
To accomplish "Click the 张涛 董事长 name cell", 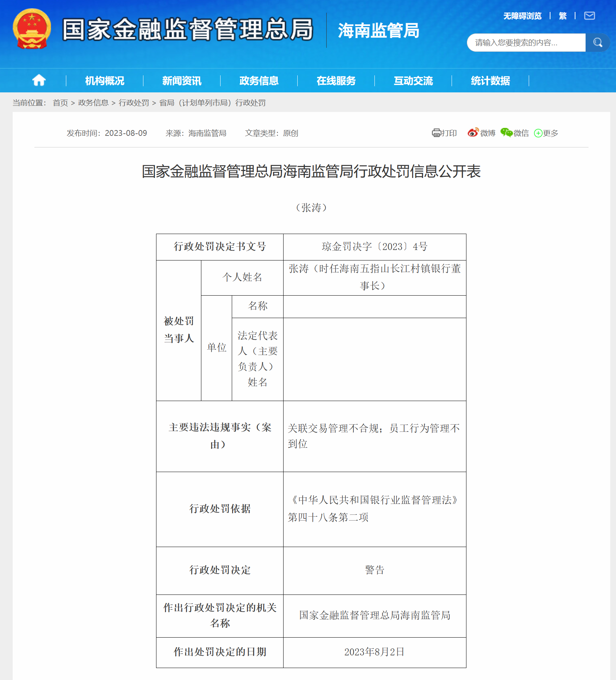I will (374, 278).
